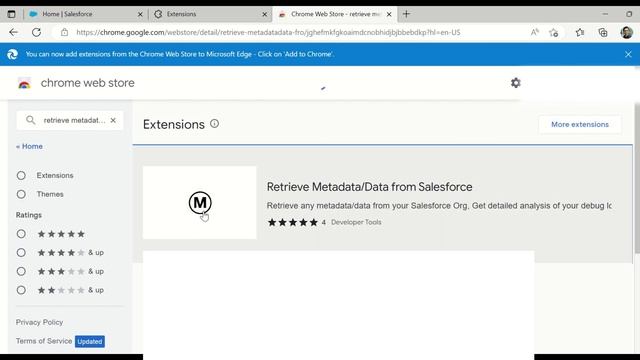Viewport: 640px width, 360px height.
Task: Switch to Home | Salesforce tab
Action: 85,14
